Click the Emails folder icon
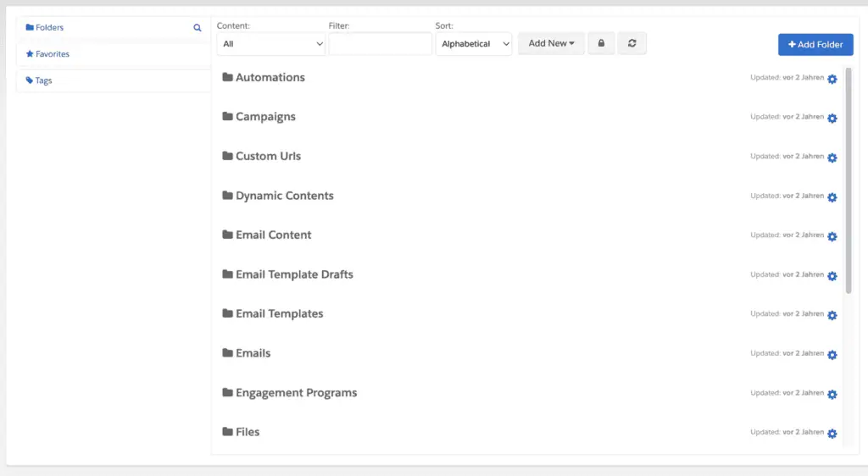Viewport: 868px width, 476px height. (x=227, y=352)
